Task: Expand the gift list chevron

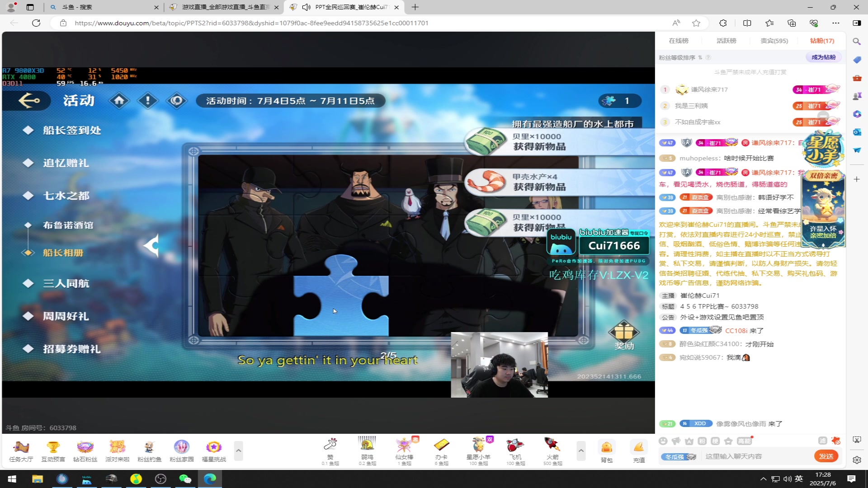Action: coord(581,450)
